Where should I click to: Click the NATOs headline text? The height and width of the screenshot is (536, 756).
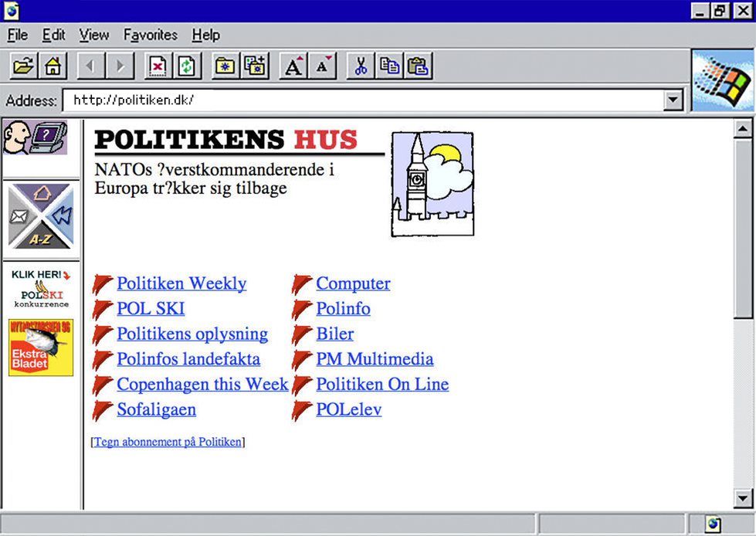(x=214, y=179)
